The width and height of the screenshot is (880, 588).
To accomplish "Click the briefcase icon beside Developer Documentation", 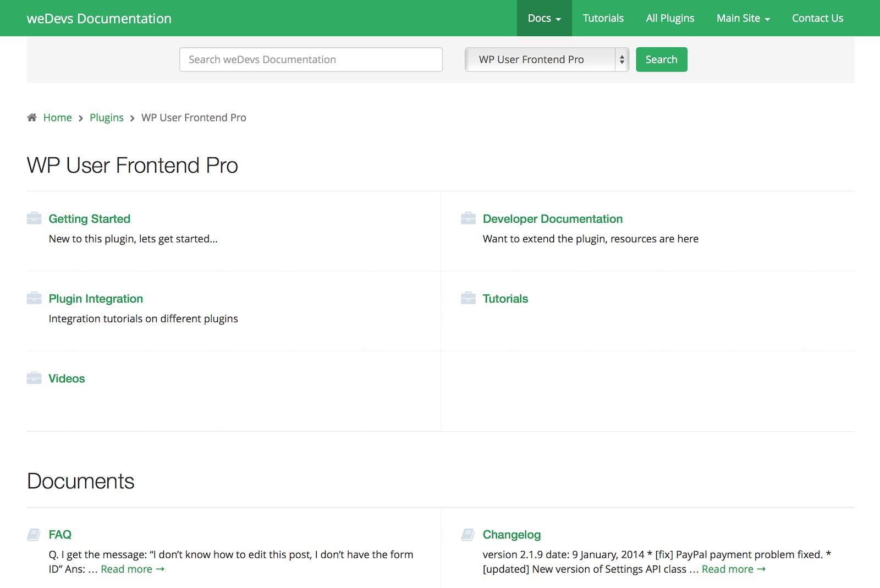I will [468, 218].
